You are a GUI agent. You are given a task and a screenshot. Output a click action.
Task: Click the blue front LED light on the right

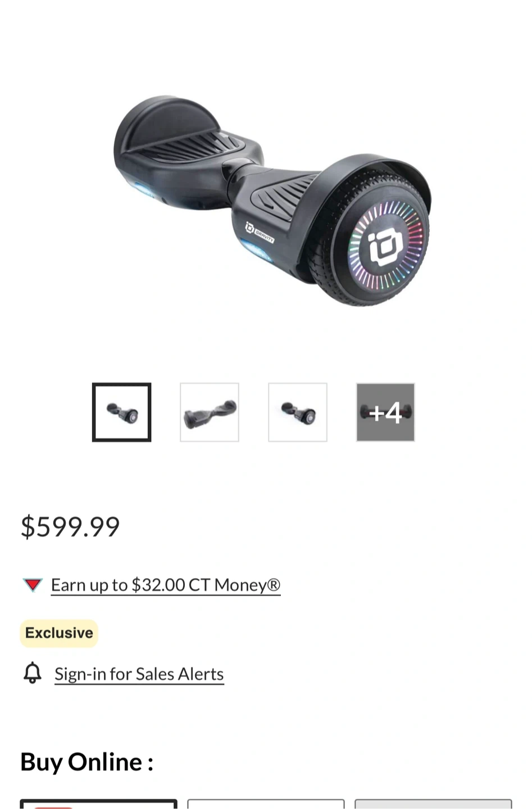257,249
